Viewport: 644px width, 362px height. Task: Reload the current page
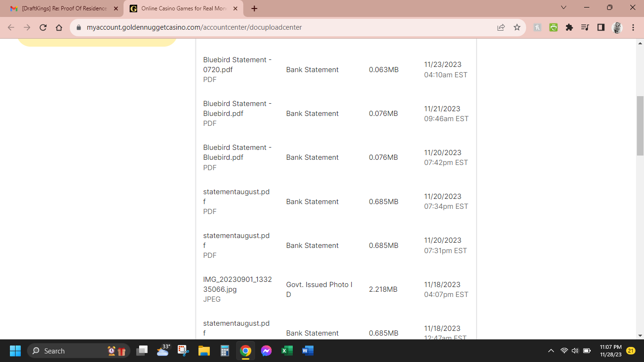(43, 27)
